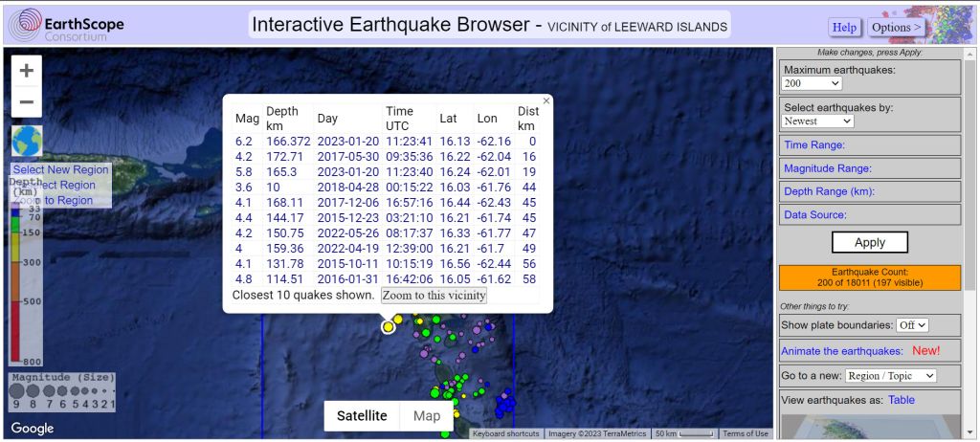980x442 pixels.
Task: Open the Options menu
Action: 897,28
